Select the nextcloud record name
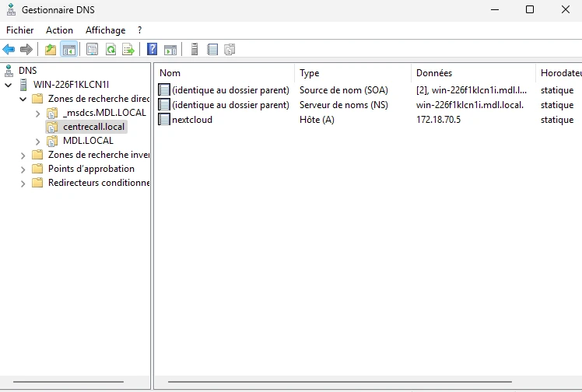Viewport: 582px width, 392px height. pos(192,120)
